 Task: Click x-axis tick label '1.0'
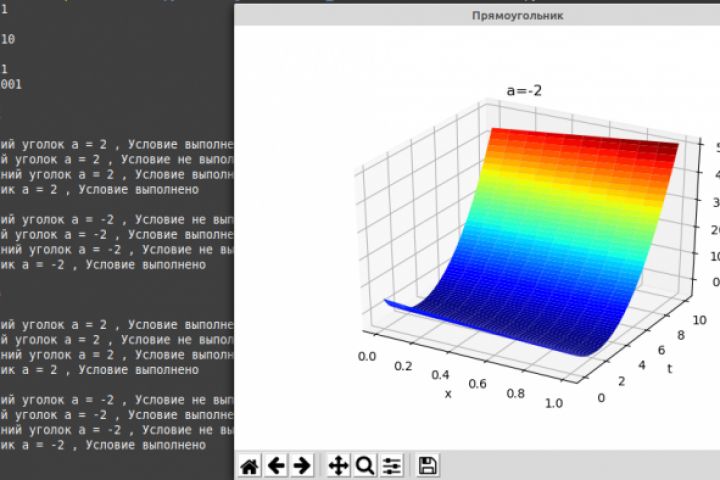pos(554,403)
